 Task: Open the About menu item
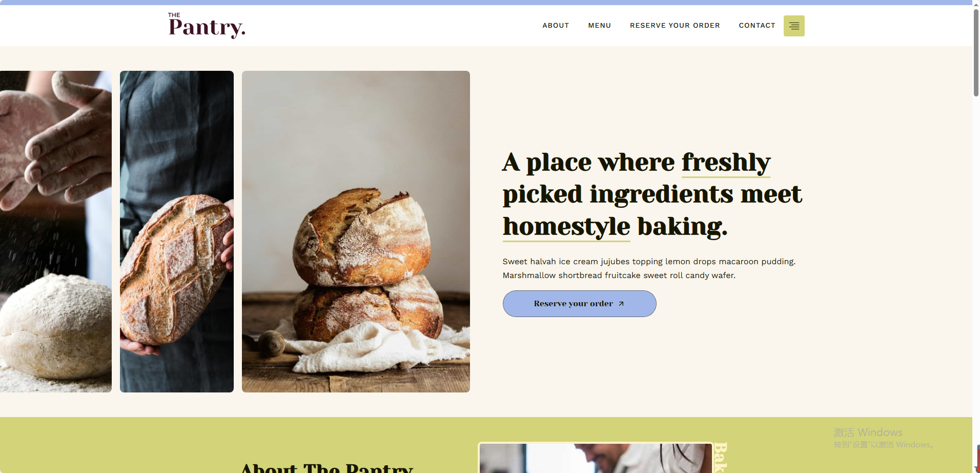[x=556, y=25]
